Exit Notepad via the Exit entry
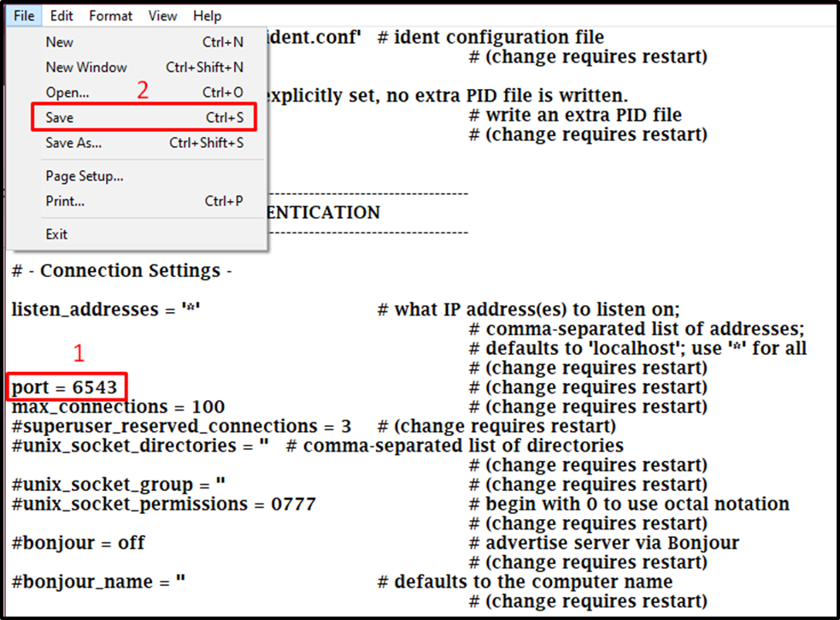 144,234
